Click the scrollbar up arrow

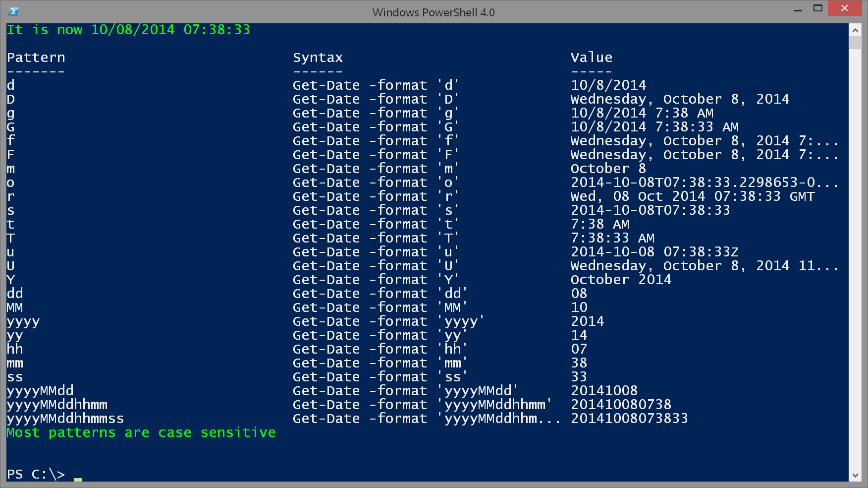click(x=856, y=30)
